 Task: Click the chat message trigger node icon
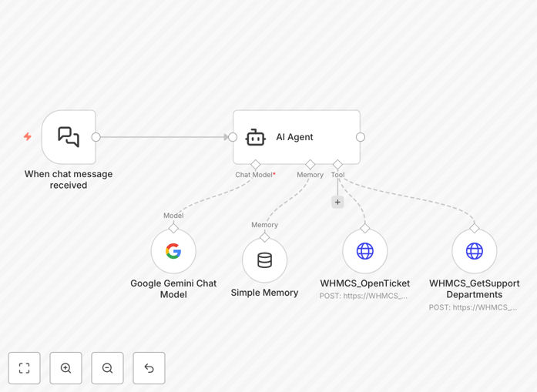point(69,137)
